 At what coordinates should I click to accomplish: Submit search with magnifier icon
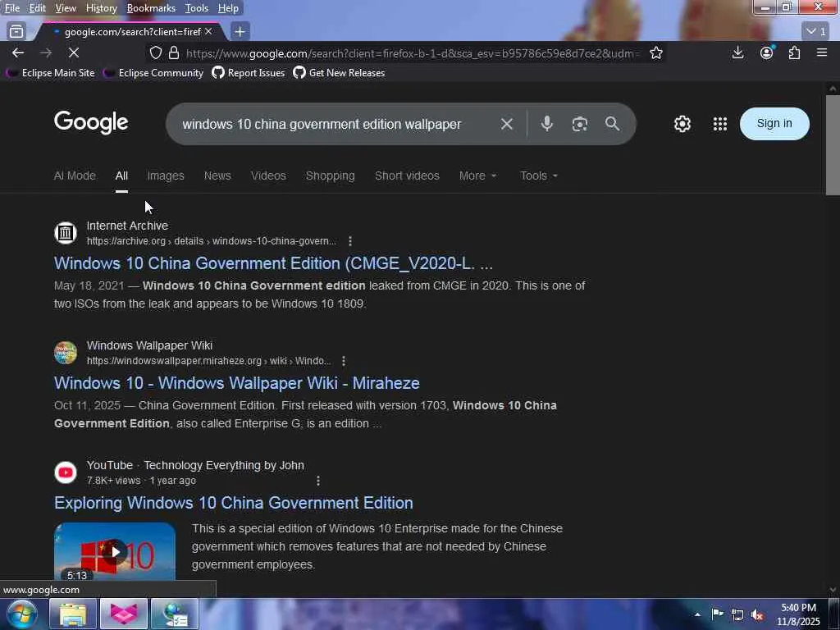click(x=612, y=124)
